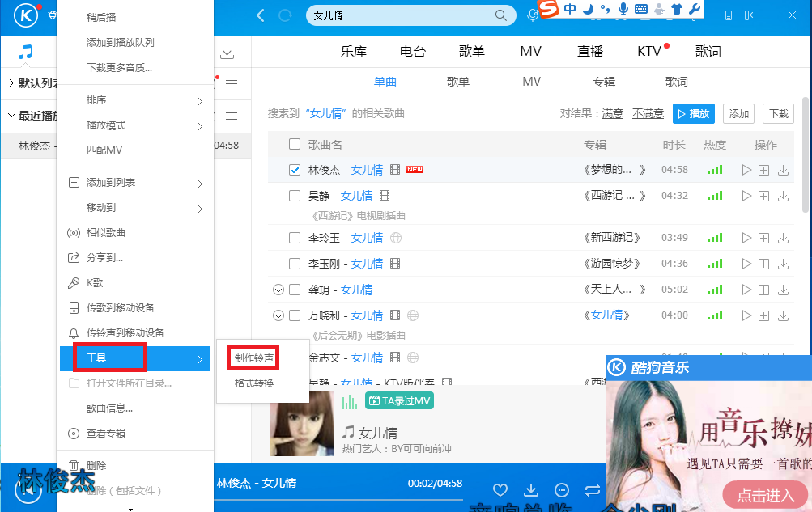
Task: Toggle the loop playback mode icon
Action: click(593, 489)
